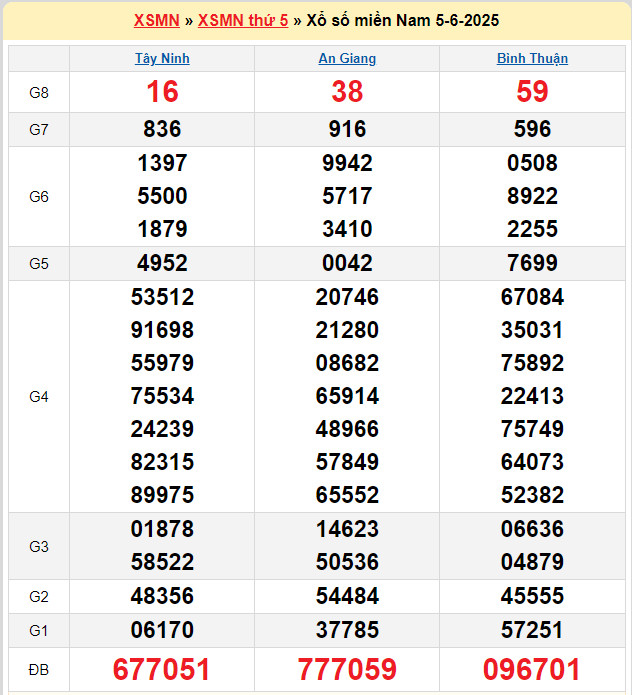Select An Giang G8 result 38
Image resolution: width=632 pixels, height=695 pixels.
click(x=347, y=92)
